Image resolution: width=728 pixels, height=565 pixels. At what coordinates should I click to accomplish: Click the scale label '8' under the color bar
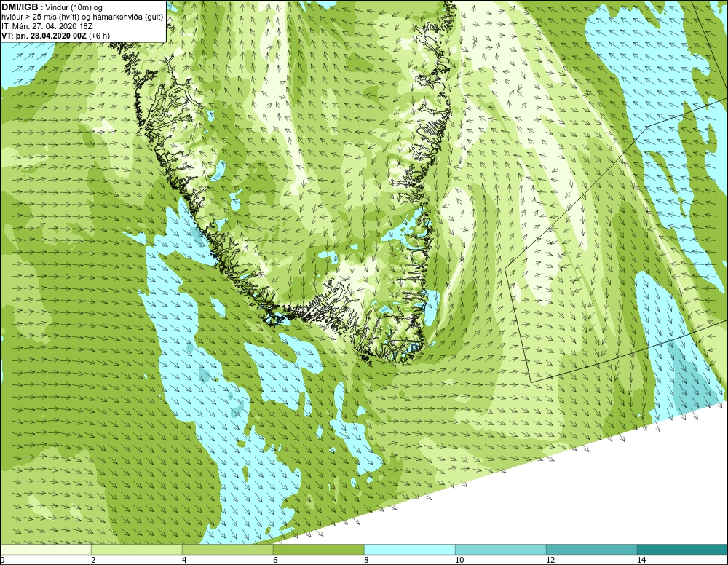coord(366,560)
